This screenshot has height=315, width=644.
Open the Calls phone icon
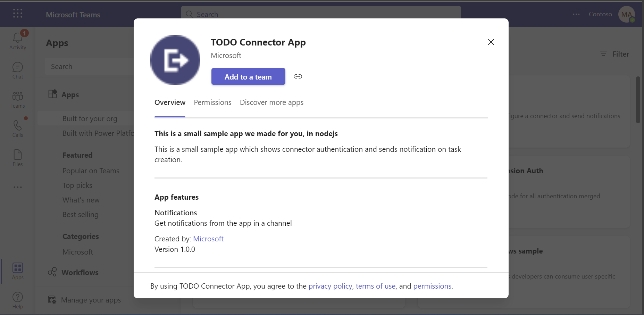click(18, 125)
